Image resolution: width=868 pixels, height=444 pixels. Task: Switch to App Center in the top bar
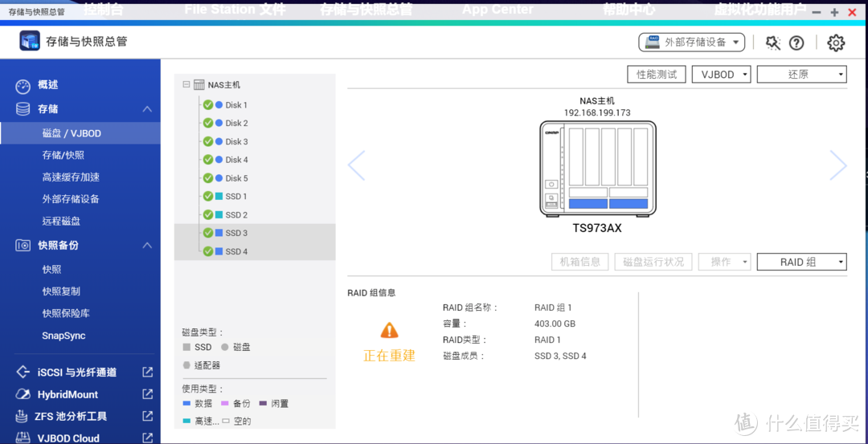497,10
